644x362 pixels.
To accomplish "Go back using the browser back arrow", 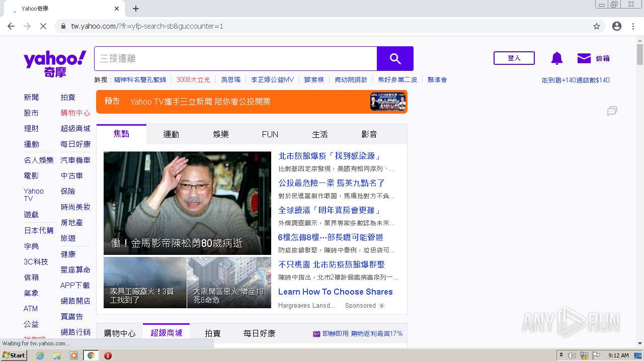I will [11, 26].
